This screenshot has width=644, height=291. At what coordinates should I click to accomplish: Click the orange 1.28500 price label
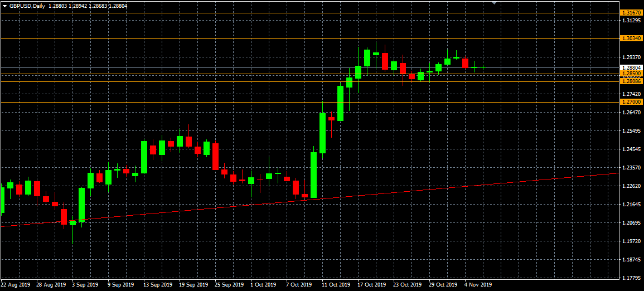pyautogui.click(x=631, y=74)
